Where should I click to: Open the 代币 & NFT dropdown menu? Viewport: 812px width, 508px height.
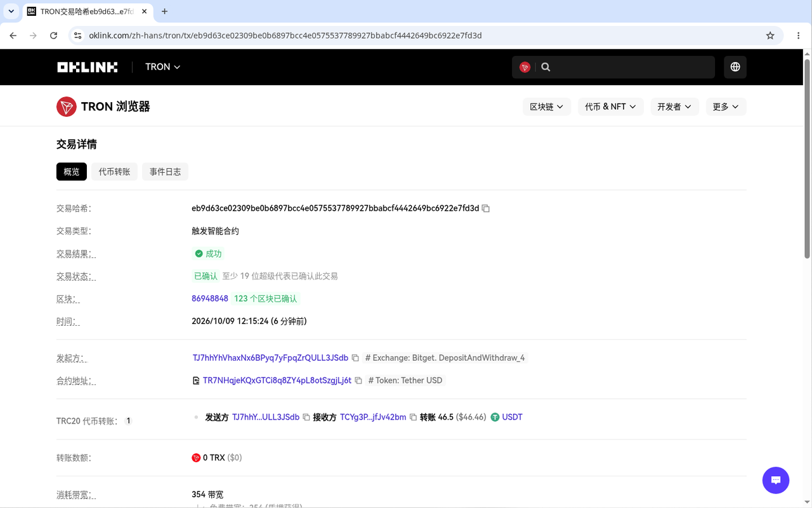[611, 107]
